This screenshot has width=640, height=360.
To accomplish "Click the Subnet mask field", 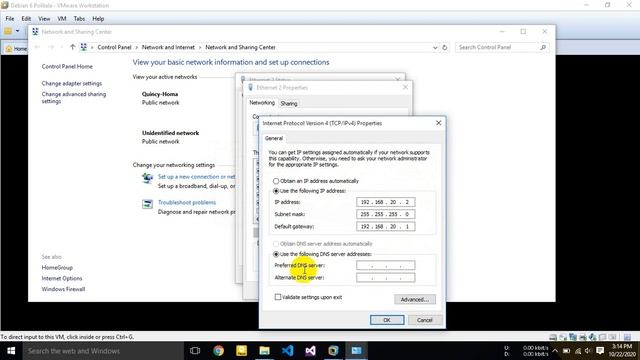I will (x=385, y=214).
